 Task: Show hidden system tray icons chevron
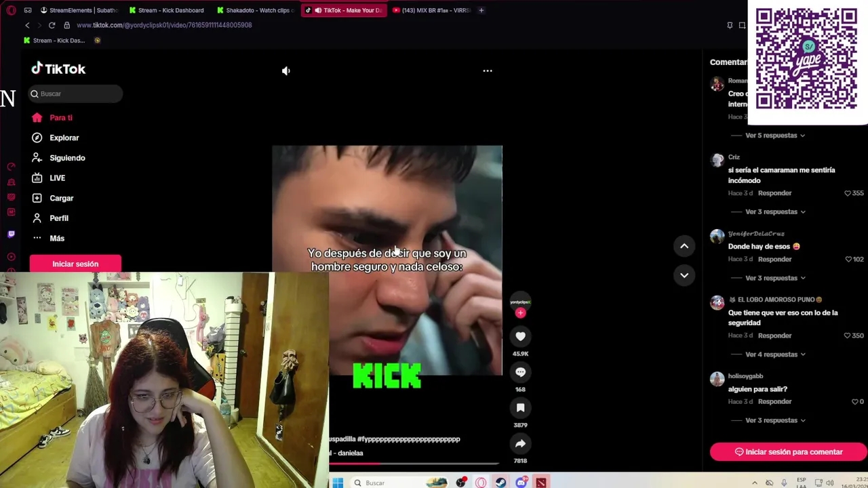pyautogui.click(x=755, y=483)
